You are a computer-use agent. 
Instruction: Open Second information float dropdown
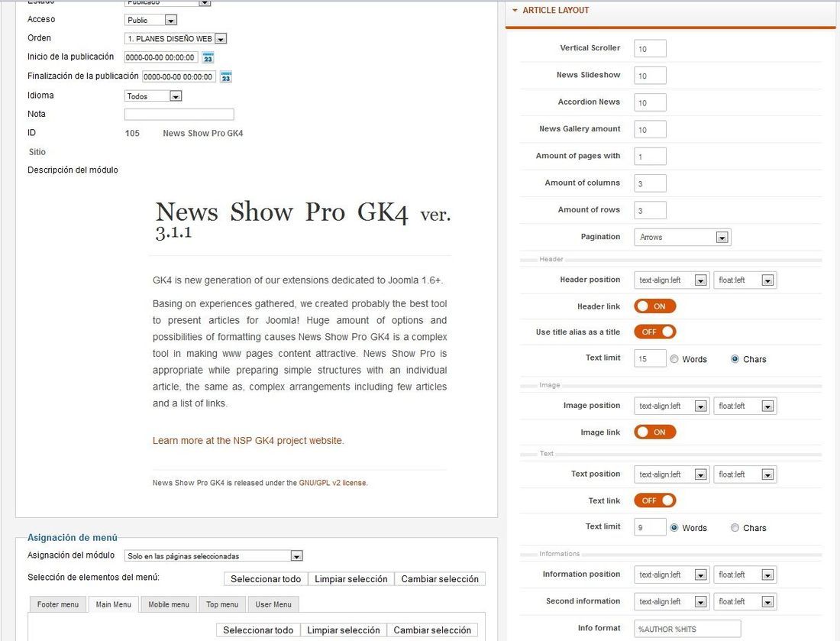pos(745,601)
